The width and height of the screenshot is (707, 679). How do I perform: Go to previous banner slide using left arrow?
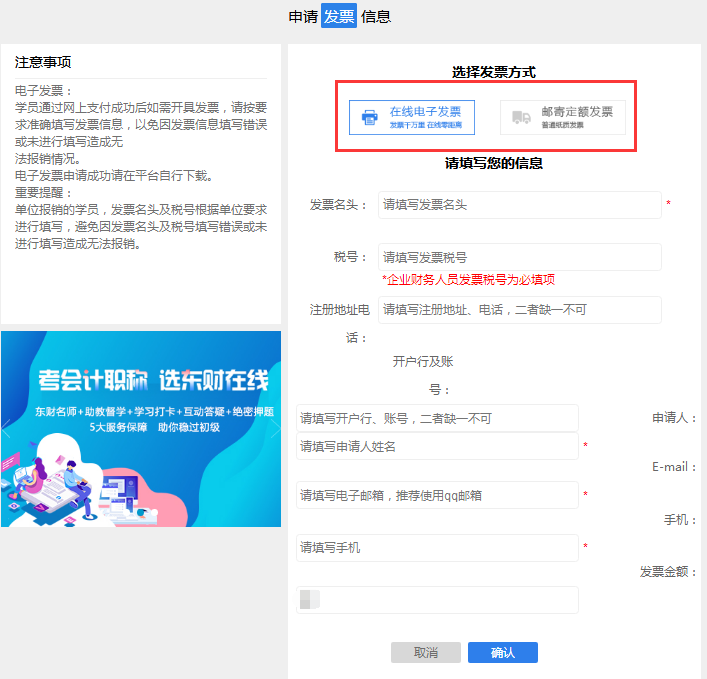point(8,431)
